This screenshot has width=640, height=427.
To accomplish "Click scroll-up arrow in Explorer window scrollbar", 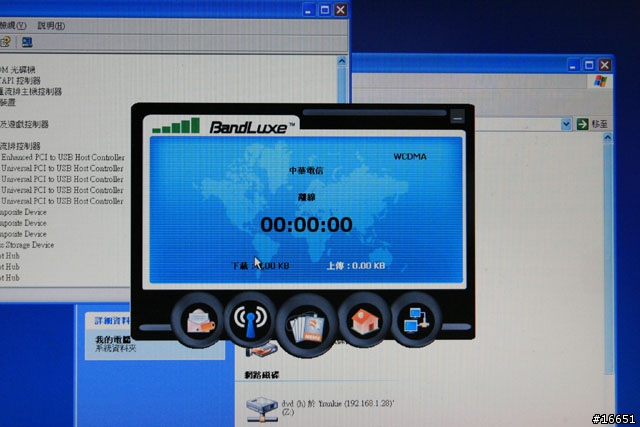I will (607, 138).
